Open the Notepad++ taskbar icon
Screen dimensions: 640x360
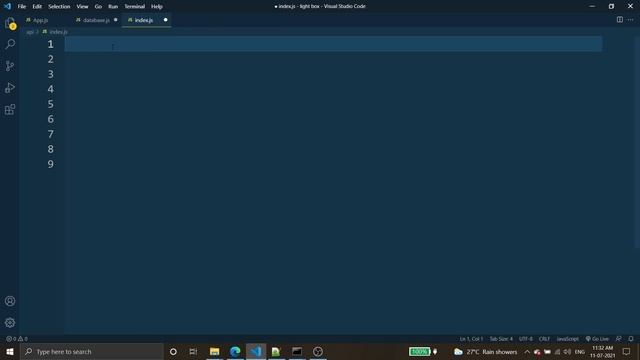click(x=276, y=351)
